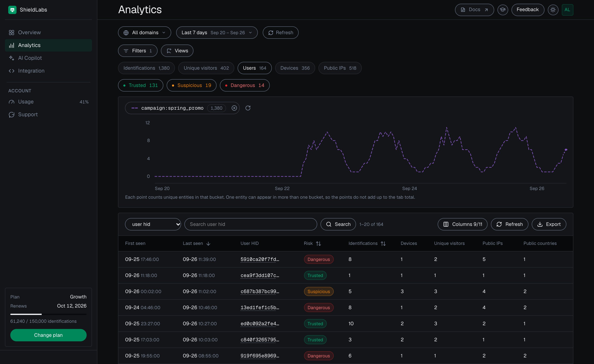Open Support in the sidebar

click(48, 114)
